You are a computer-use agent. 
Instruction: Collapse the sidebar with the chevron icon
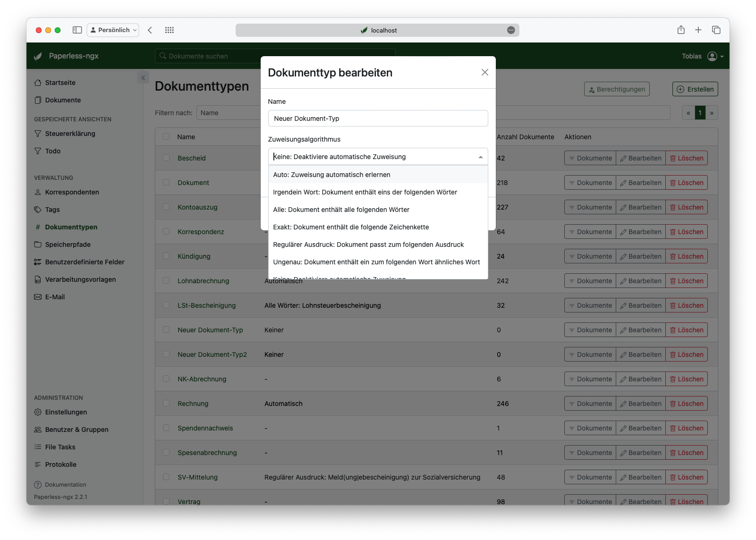pyautogui.click(x=143, y=77)
